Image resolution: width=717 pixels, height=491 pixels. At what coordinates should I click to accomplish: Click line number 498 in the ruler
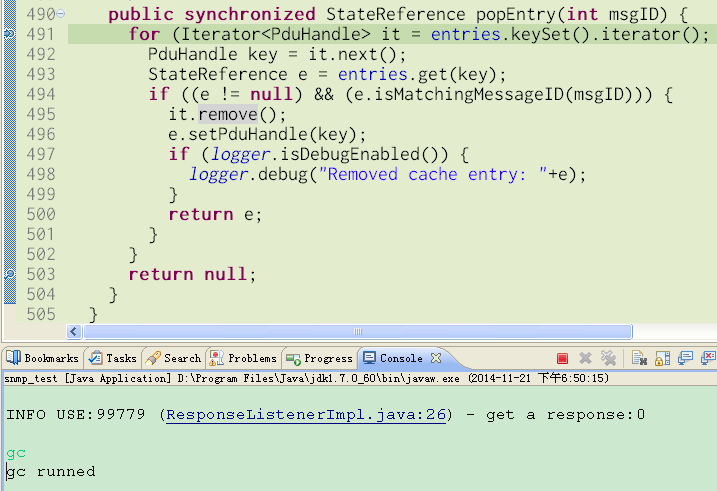pos(41,174)
